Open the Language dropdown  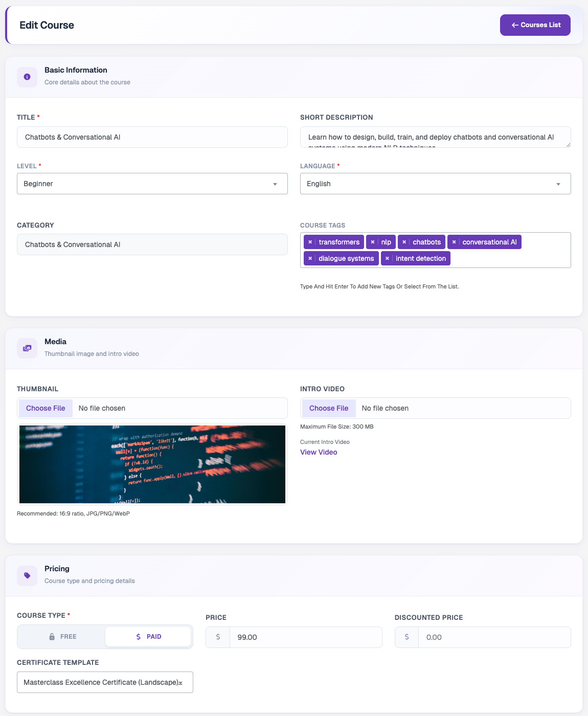(436, 184)
